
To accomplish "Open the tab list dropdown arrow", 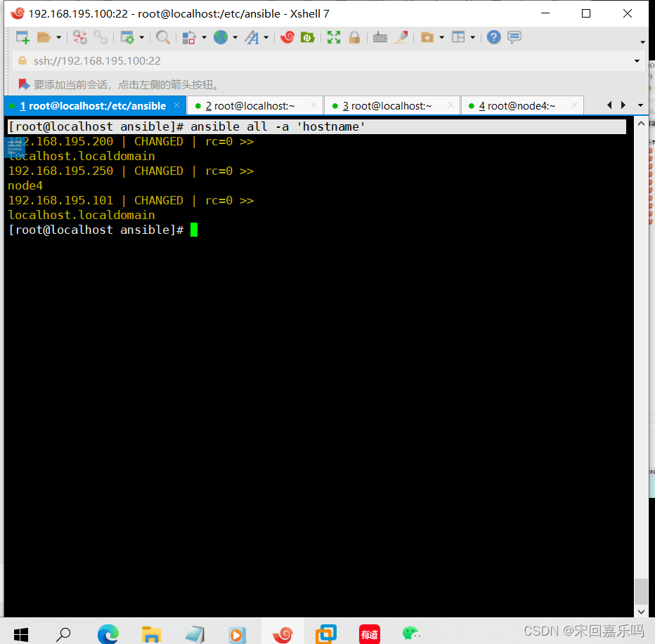I will pyautogui.click(x=640, y=105).
